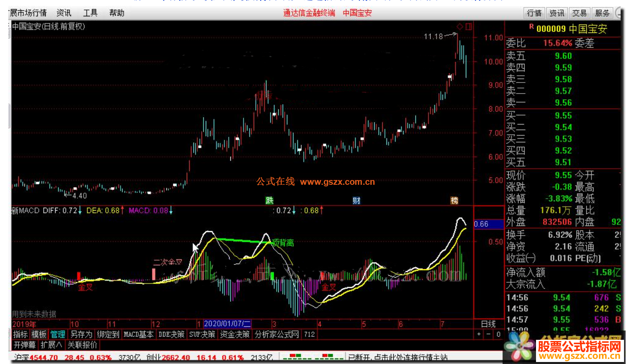Click the 净流入额 value -1.58亿
The image size is (626, 364).
(x=606, y=272)
